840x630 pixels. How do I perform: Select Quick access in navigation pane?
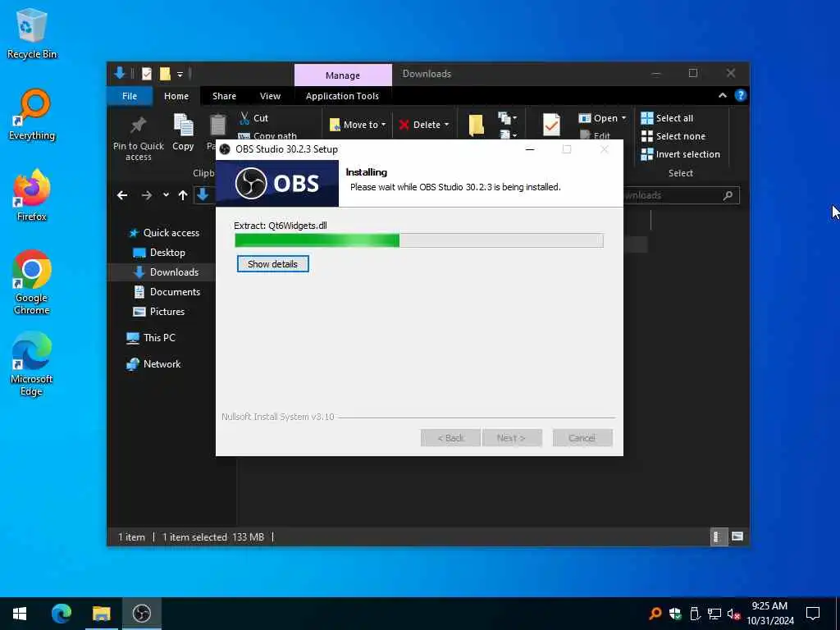[x=165, y=232]
